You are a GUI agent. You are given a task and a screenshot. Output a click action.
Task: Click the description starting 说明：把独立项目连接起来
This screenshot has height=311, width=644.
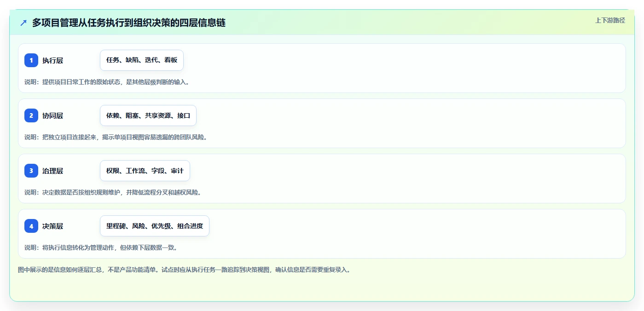[x=116, y=137]
